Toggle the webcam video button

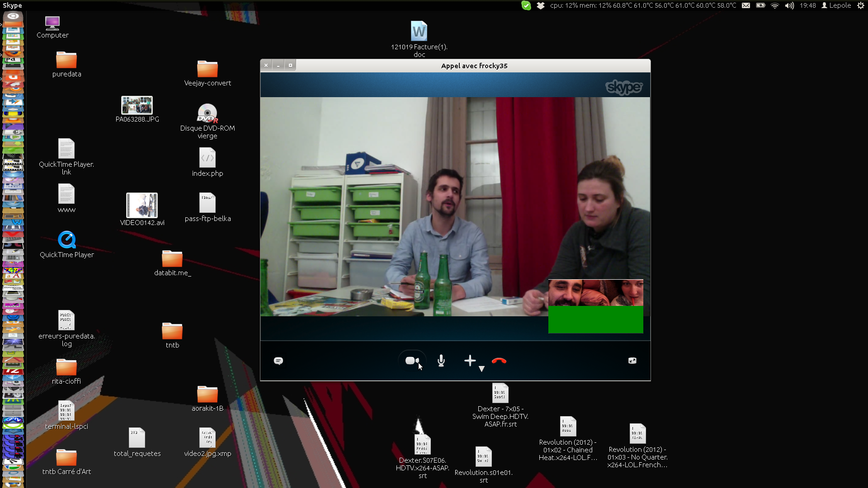pyautogui.click(x=411, y=361)
